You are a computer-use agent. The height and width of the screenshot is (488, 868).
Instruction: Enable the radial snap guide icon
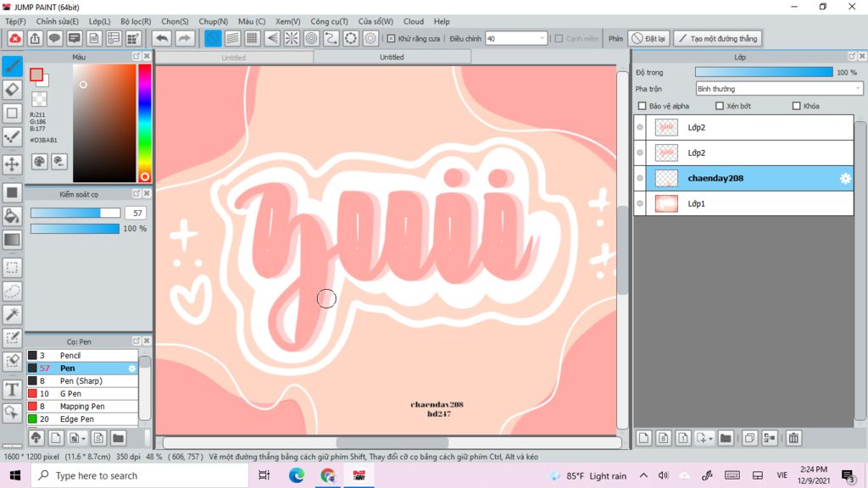pyautogui.click(x=292, y=38)
